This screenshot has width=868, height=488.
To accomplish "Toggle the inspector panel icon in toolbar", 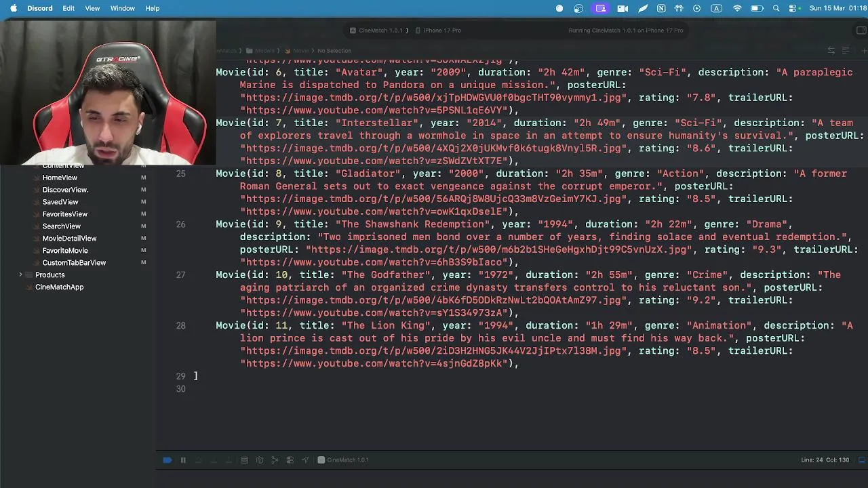I will [862, 30].
